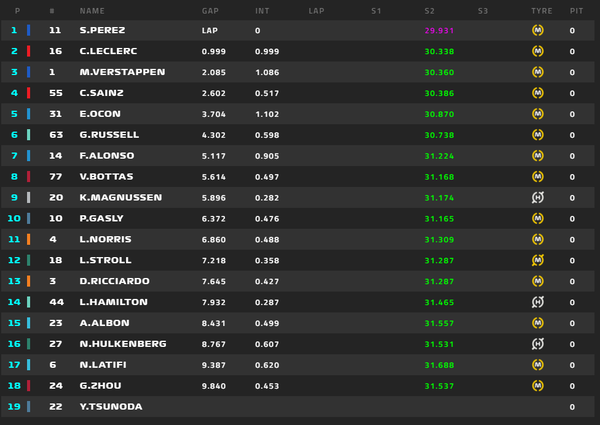600x425 pixels.
Task: Click C.Leclerc's medium tyre icon
Action: pyautogui.click(x=538, y=51)
